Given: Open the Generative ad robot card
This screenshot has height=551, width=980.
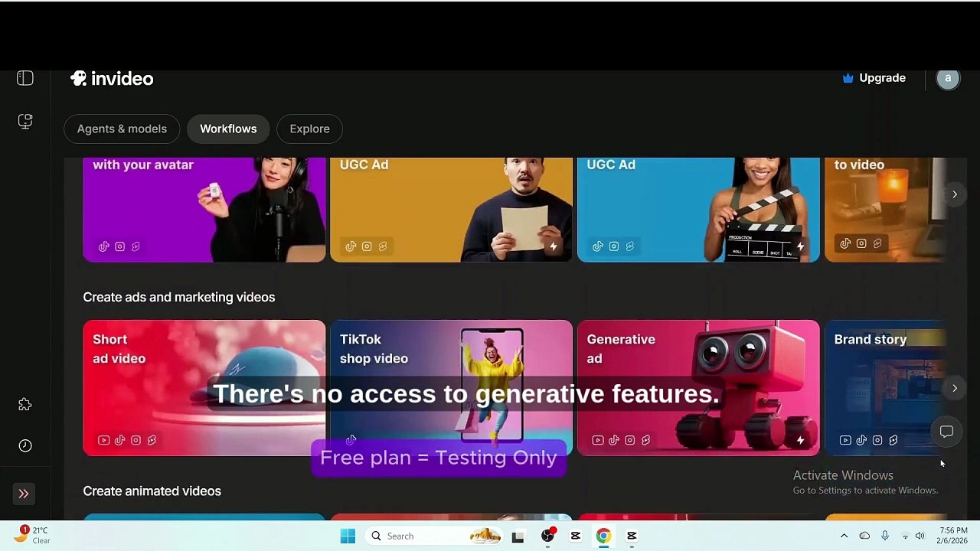Looking at the screenshot, I should (698, 388).
